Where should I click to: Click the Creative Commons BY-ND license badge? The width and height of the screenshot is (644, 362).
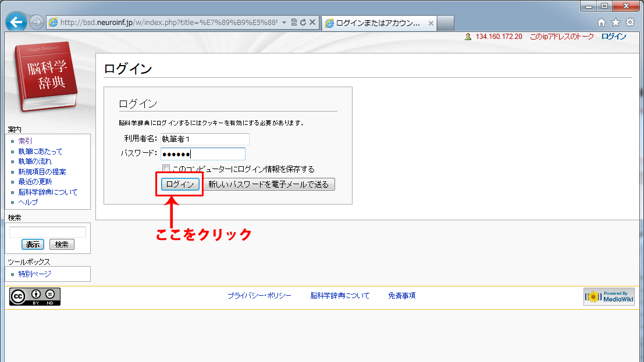point(35,296)
